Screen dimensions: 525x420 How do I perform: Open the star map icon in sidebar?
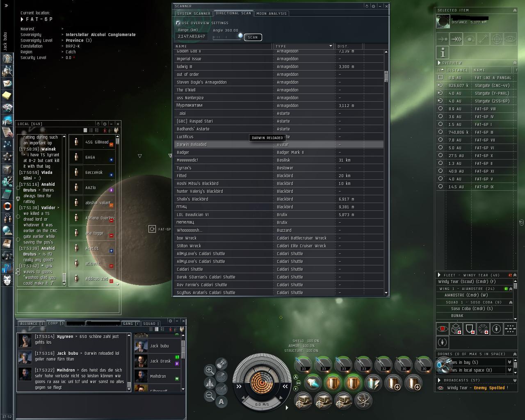tap(7, 144)
